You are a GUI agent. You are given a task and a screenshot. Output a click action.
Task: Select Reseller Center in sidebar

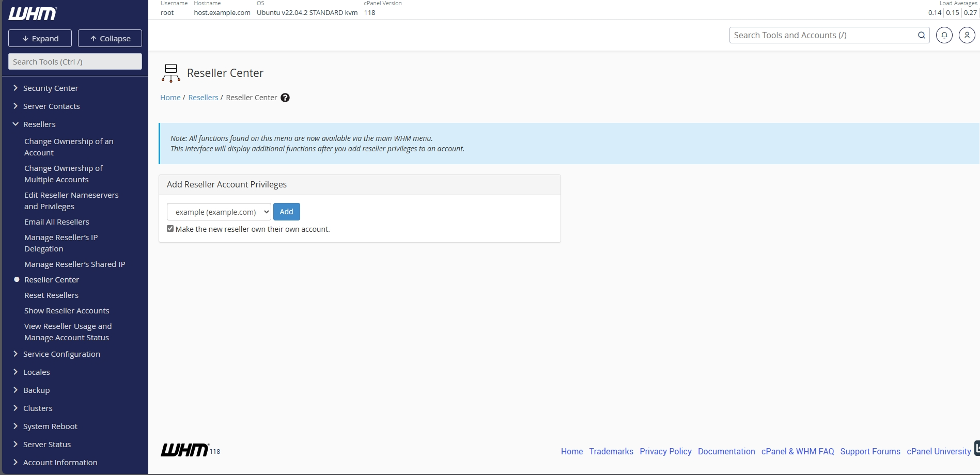(52, 280)
